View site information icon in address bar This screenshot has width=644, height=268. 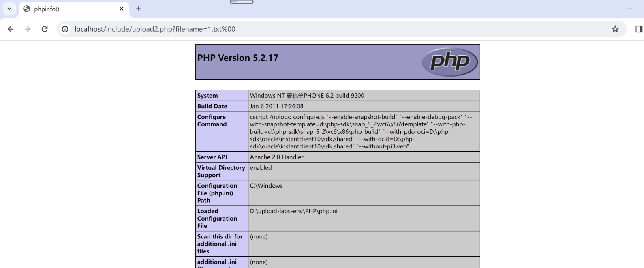click(x=65, y=29)
